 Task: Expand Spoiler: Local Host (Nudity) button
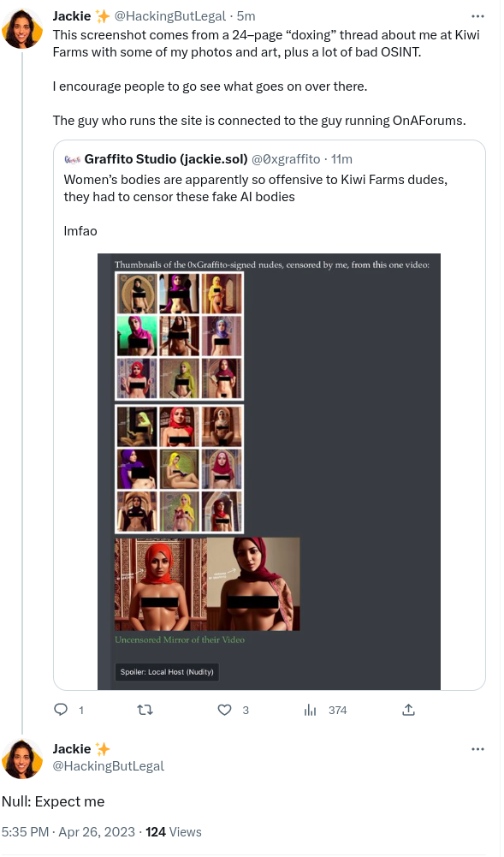pos(167,672)
